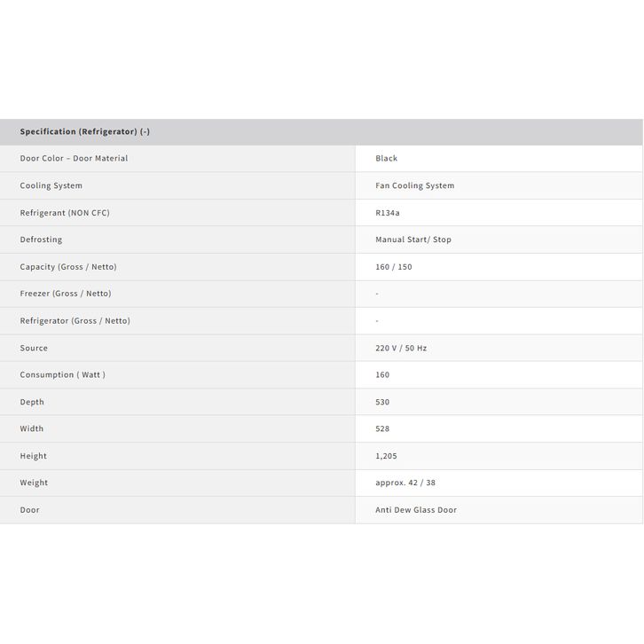Click the Door Color – Door Material label

(x=74, y=159)
